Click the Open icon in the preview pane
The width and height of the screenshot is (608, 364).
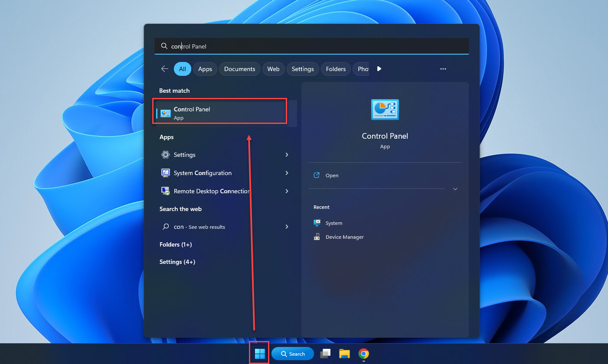[317, 175]
